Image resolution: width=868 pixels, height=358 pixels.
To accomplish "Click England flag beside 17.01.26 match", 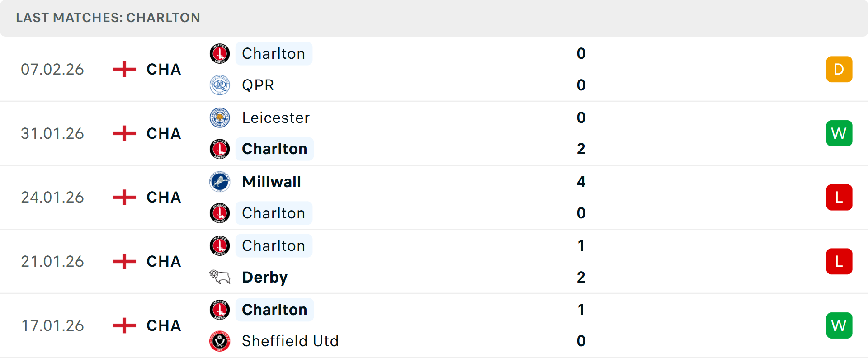I will (x=124, y=325).
